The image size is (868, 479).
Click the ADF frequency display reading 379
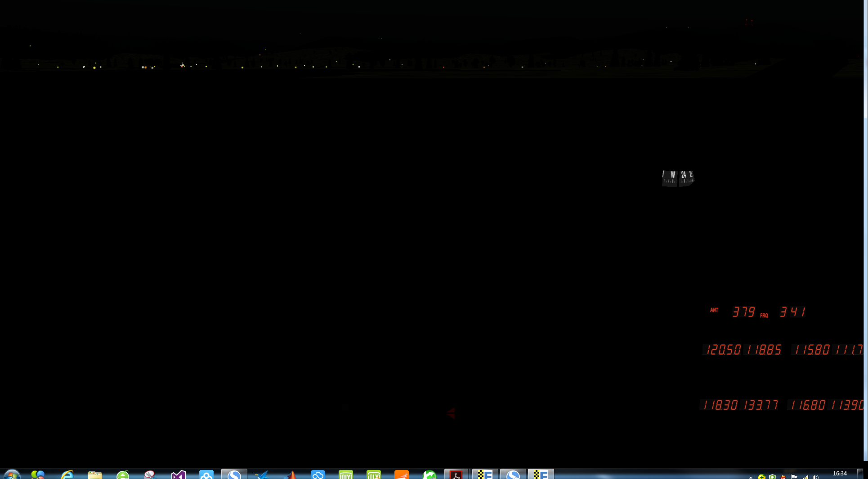744,312
